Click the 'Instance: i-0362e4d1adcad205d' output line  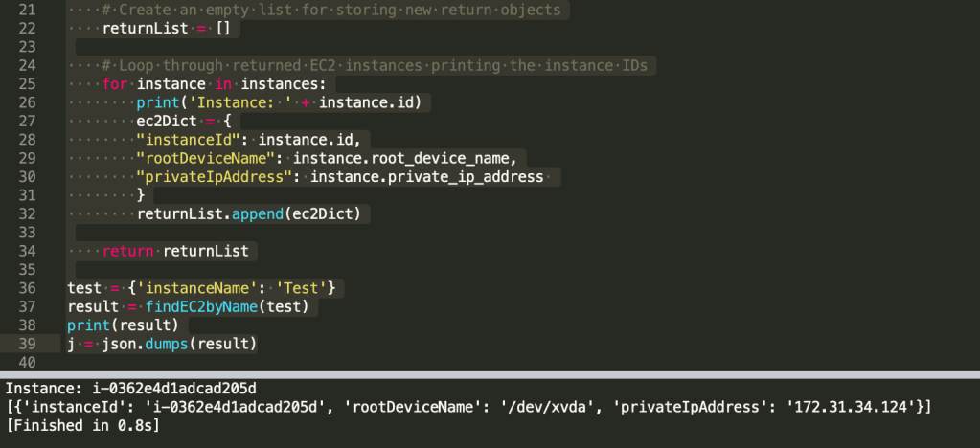[x=130, y=390]
